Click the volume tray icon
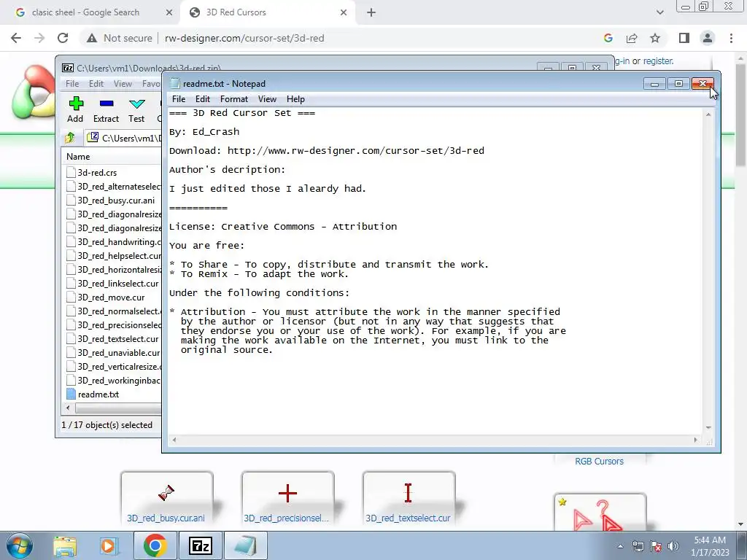 [673, 546]
